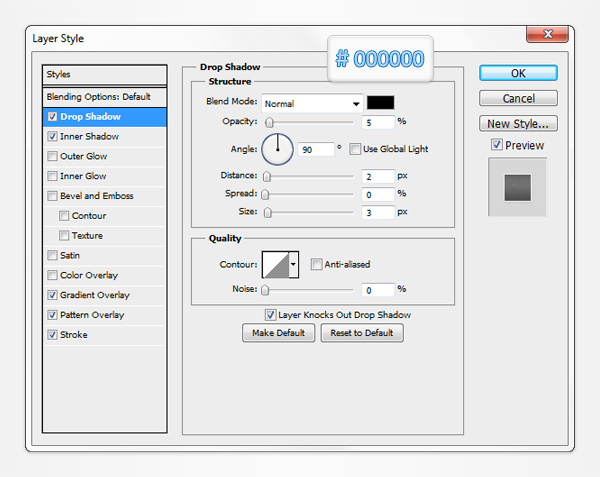
Task: Expand the Contour picker arrow
Action: pos(293,265)
